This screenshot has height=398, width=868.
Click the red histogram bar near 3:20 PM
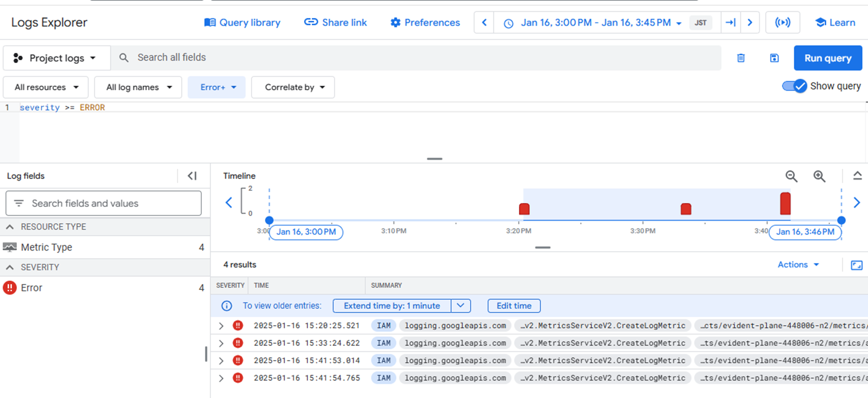(524, 209)
